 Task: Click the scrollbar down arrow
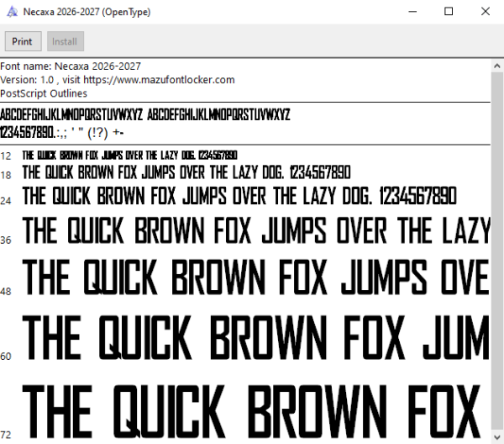[497, 437]
